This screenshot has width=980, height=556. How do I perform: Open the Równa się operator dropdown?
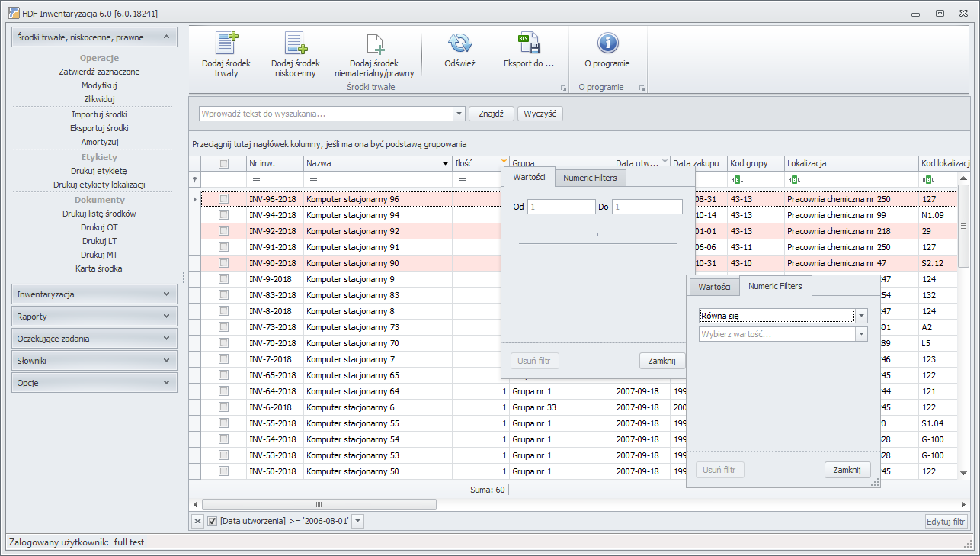tap(862, 316)
